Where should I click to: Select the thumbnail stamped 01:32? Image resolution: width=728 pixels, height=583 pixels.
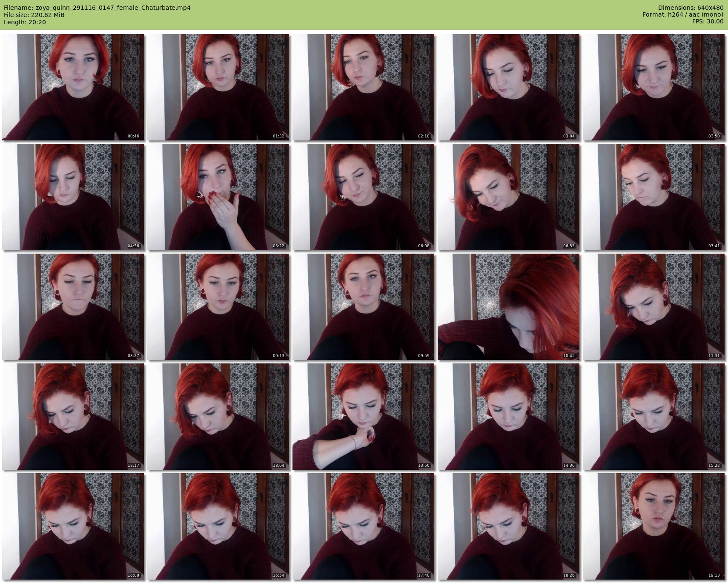(218, 87)
